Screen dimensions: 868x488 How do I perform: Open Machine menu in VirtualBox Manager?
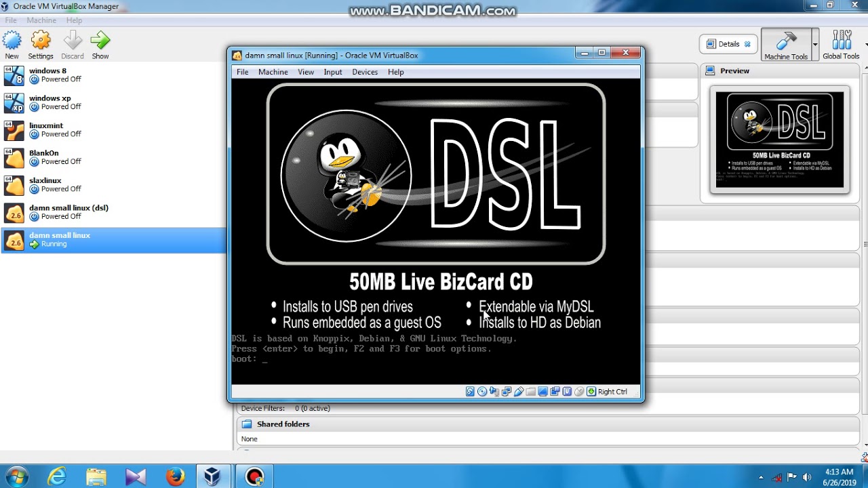[41, 20]
